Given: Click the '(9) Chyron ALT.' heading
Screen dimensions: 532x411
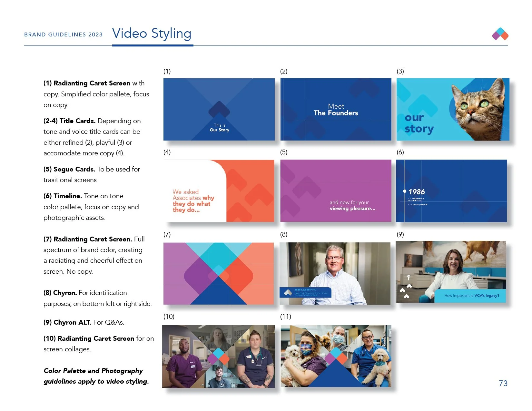Looking at the screenshot, I should click(x=67, y=322).
